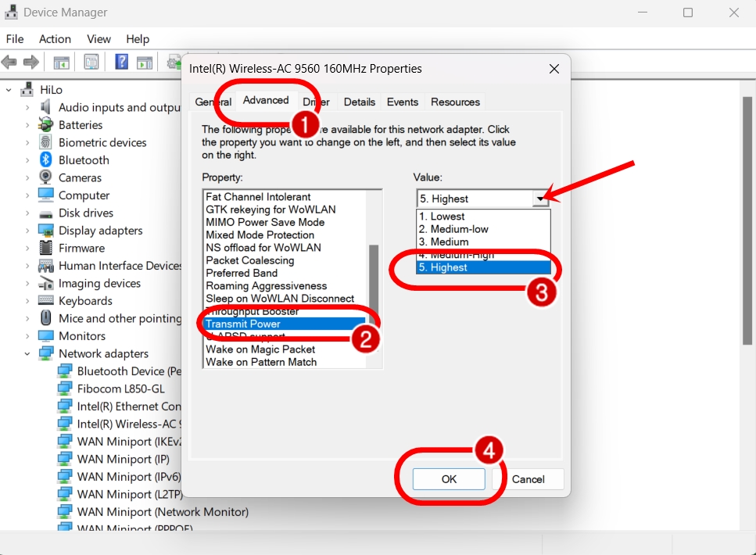Open Help via the blue question mark icon

click(120, 61)
